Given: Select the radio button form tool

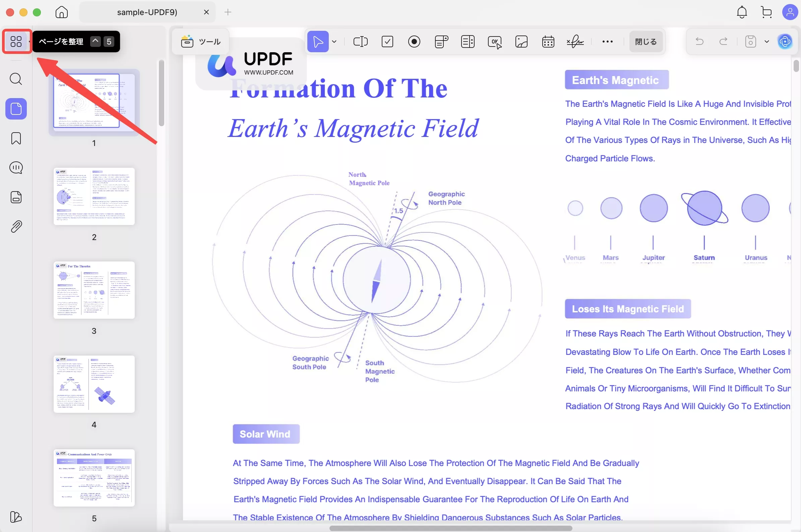Looking at the screenshot, I should point(414,42).
